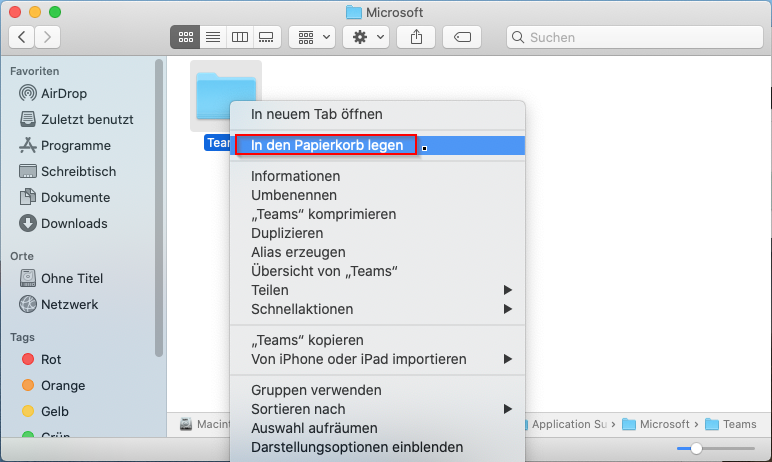
Task: Switch to gallery view in toolbar
Action: click(266, 37)
